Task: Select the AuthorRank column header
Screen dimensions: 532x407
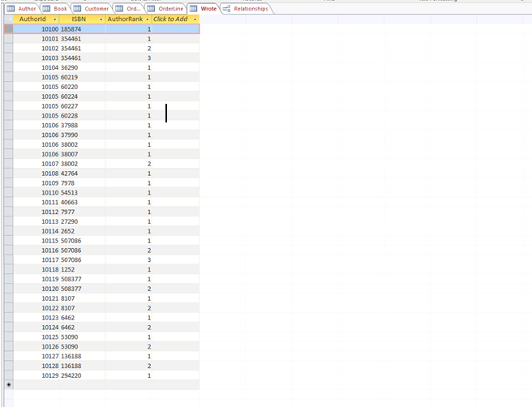Action: 129,19
